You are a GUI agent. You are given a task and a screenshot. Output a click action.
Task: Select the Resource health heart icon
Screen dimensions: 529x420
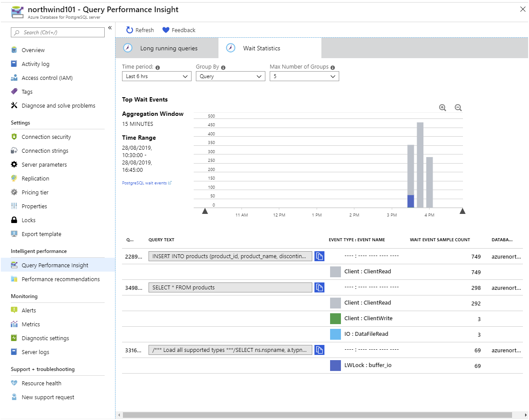point(14,383)
